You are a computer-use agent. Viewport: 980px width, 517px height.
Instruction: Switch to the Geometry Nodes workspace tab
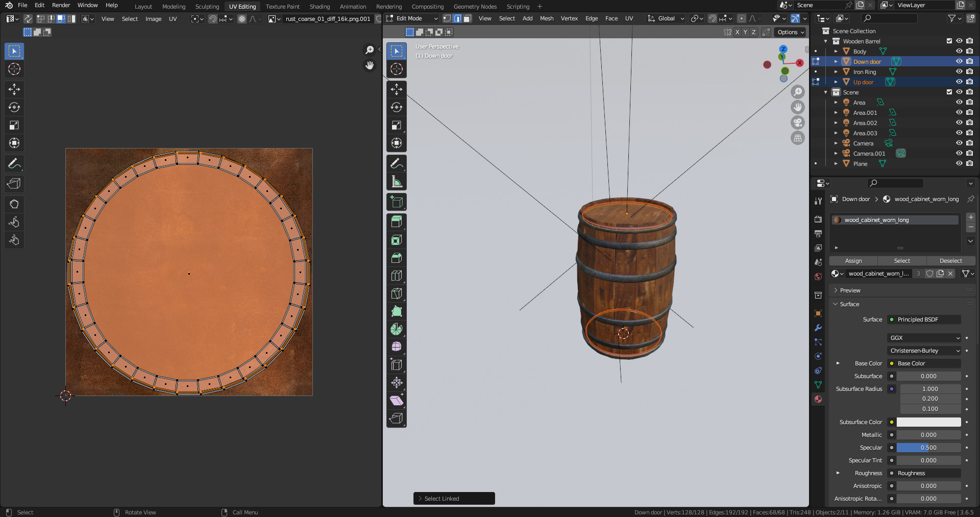[x=475, y=7]
